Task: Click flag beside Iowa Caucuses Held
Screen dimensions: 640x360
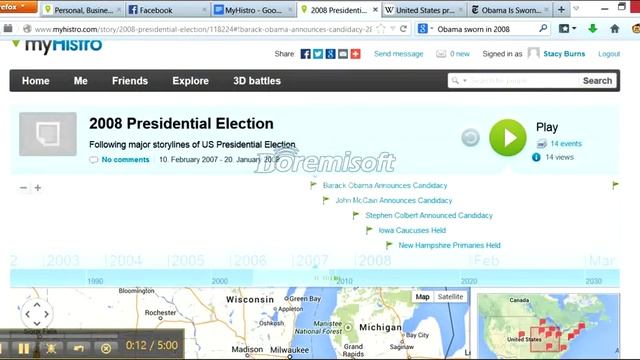Action: click(x=369, y=230)
